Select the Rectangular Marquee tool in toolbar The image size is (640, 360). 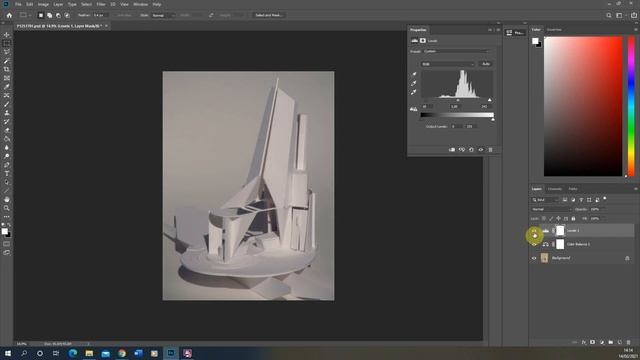(7, 43)
